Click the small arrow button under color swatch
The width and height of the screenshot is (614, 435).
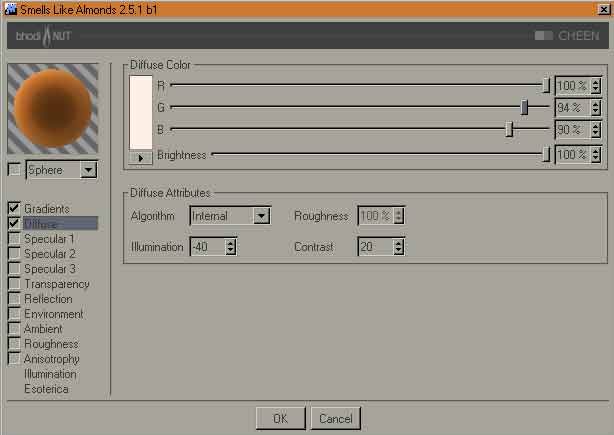click(141, 158)
